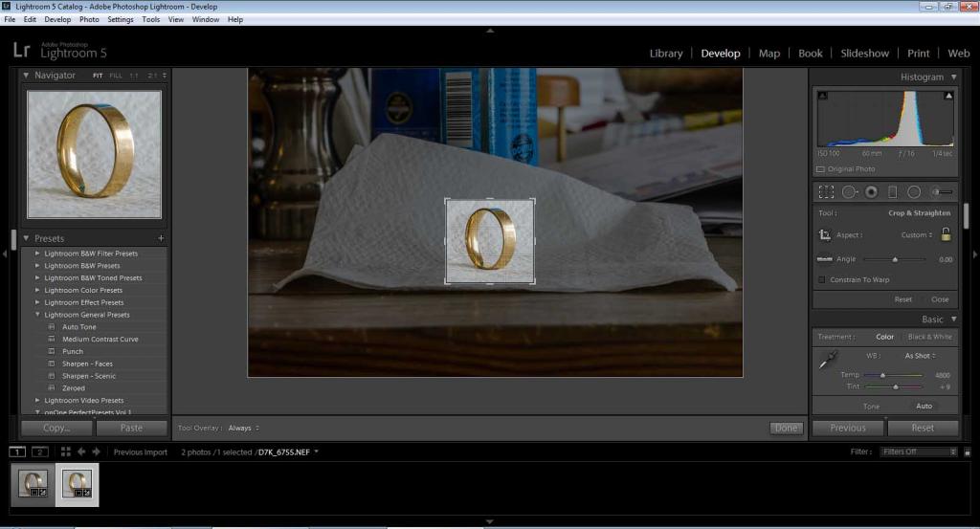Open the Aspect Custom dropdown
Screen dimensions: 980x529
pyautogui.click(x=916, y=235)
